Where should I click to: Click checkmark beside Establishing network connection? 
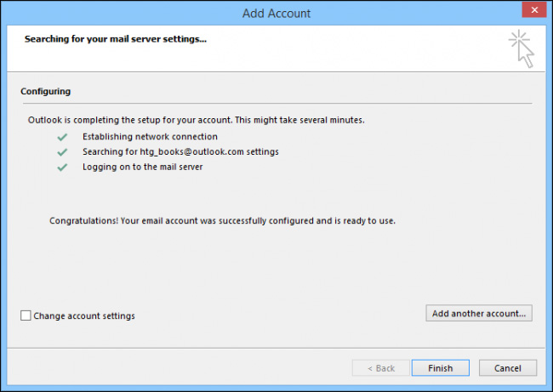coord(61,136)
